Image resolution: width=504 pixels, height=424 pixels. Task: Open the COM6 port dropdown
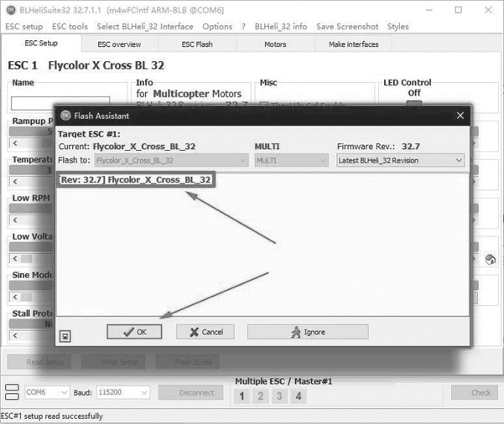(x=47, y=392)
